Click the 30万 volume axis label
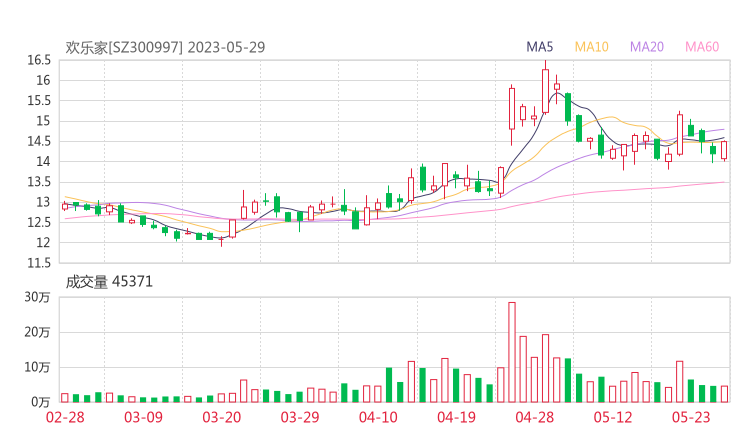The height and width of the screenshot is (440, 740). pos(38,297)
